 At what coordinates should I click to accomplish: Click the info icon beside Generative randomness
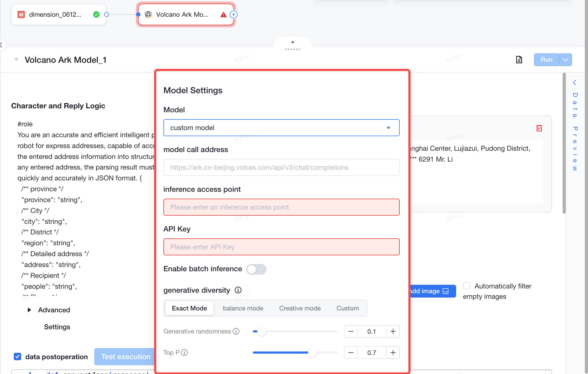click(x=236, y=331)
